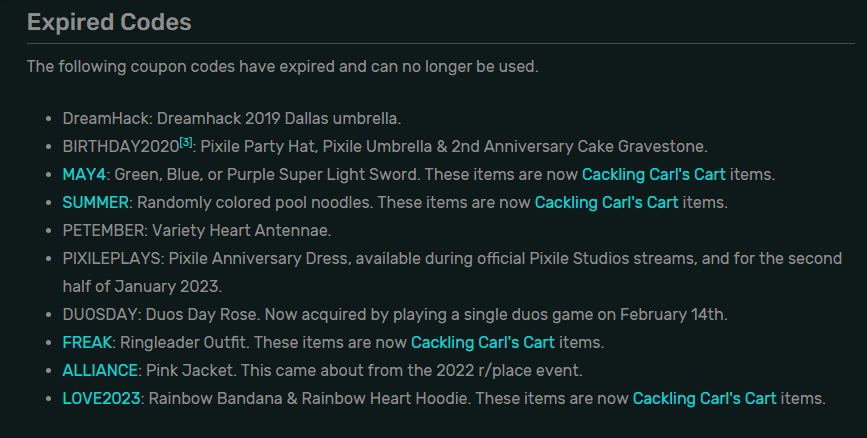Click the Expired Codes heading

click(109, 21)
